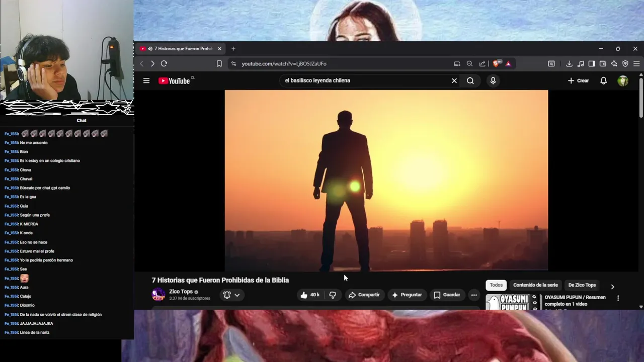The height and width of the screenshot is (362, 644).
Task: Open the account avatar menu
Action: coord(623,80)
